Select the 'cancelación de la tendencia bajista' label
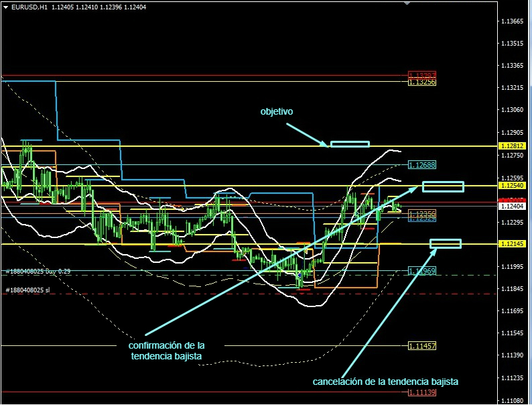This screenshot has height=405, width=532. [x=385, y=381]
